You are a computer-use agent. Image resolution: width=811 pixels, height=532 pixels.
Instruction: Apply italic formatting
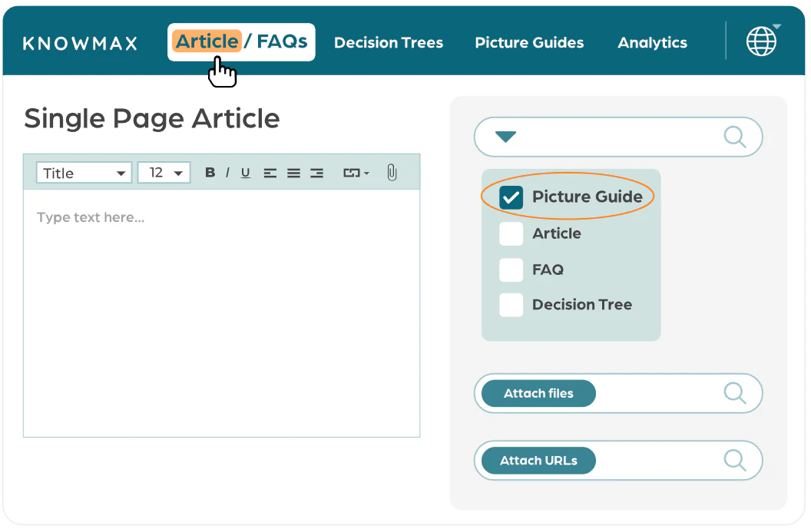pos(228,173)
